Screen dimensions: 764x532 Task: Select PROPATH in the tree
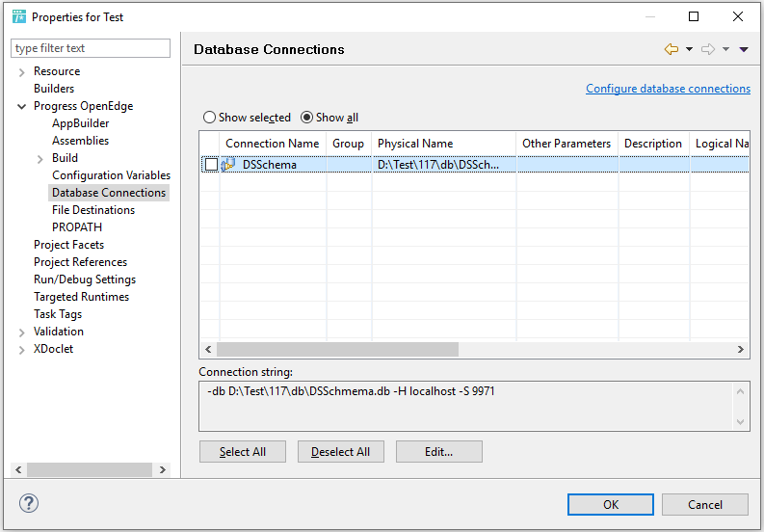coord(77,227)
